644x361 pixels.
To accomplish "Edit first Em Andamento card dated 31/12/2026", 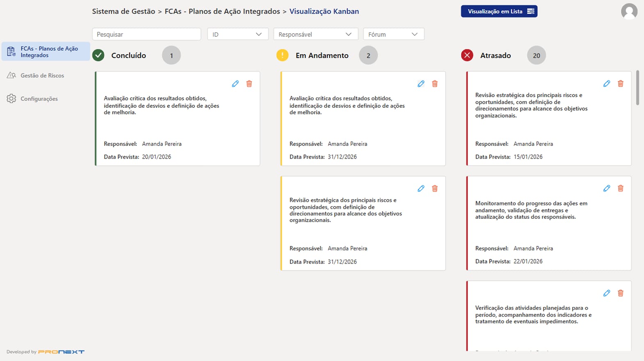I will point(421,84).
